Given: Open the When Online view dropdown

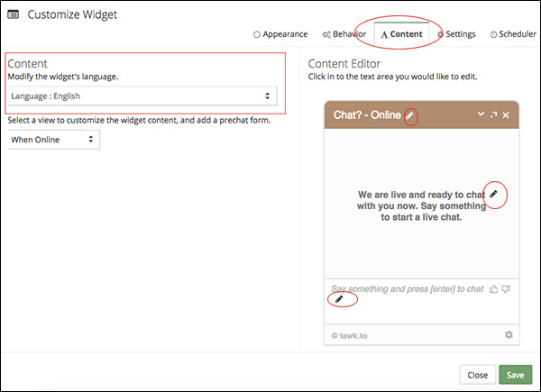Looking at the screenshot, I should (54, 140).
